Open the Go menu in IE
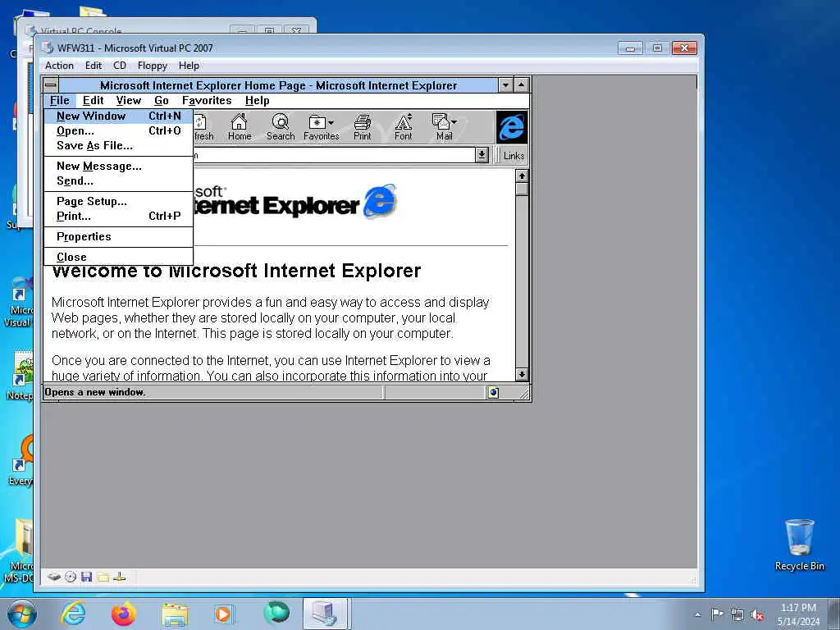 click(162, 101)
